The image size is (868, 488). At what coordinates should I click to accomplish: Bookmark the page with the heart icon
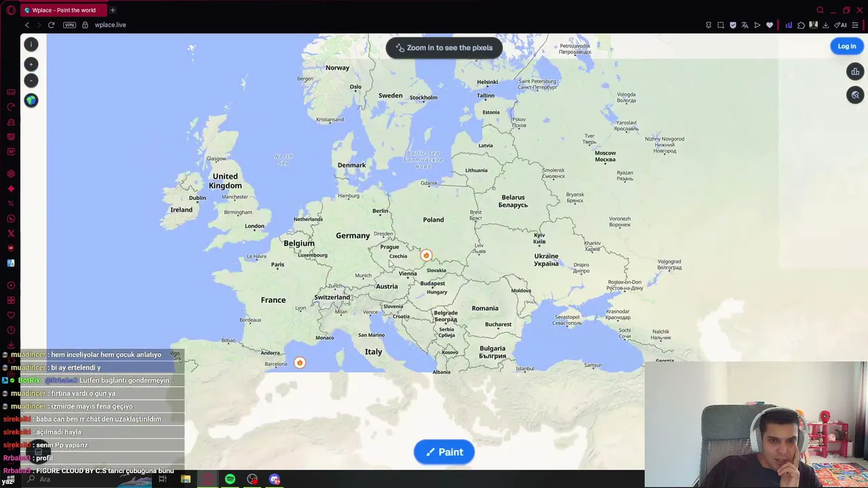pyautogui.click(x=770, y=25)
